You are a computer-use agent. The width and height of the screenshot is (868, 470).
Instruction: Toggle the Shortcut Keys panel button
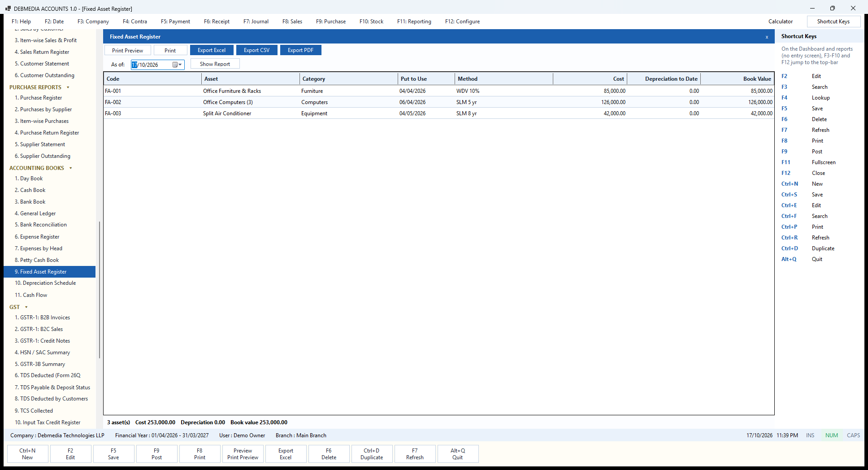pyautogui.click(x=833, y=22)
